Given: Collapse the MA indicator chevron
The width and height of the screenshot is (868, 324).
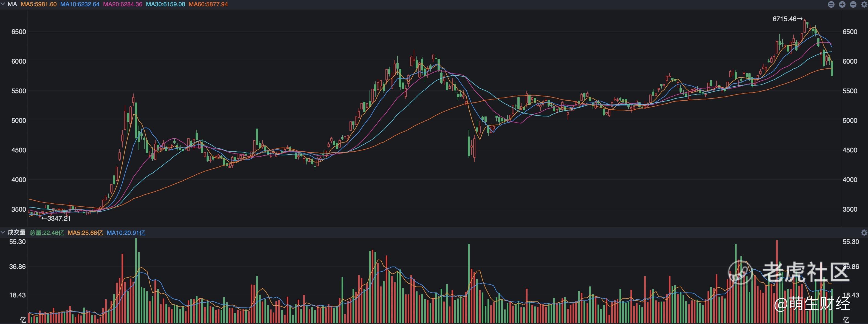Looking at the screenshot, I should (x=3, y=4).
